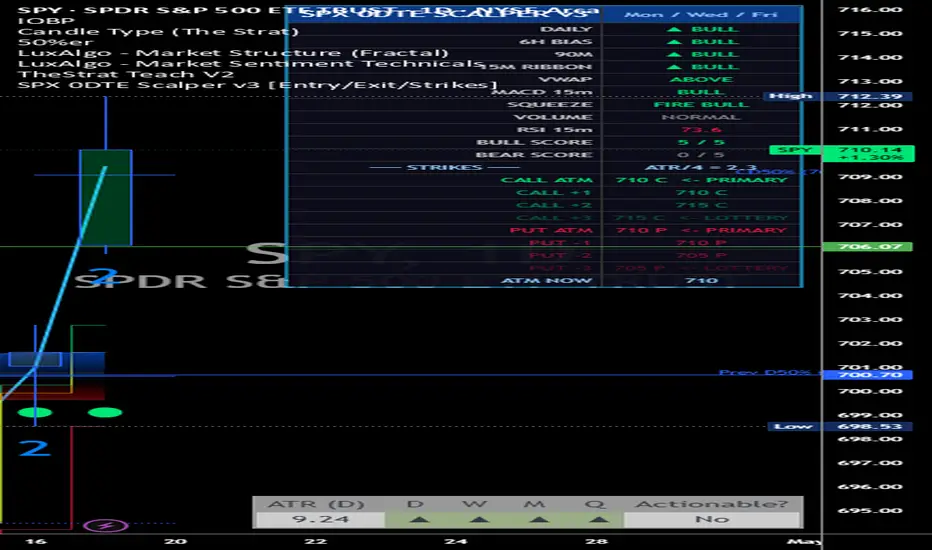The height and width of the screenshot is (550, 932).
Task: Click the SPY 710.14 last price label
Action: 842,153
